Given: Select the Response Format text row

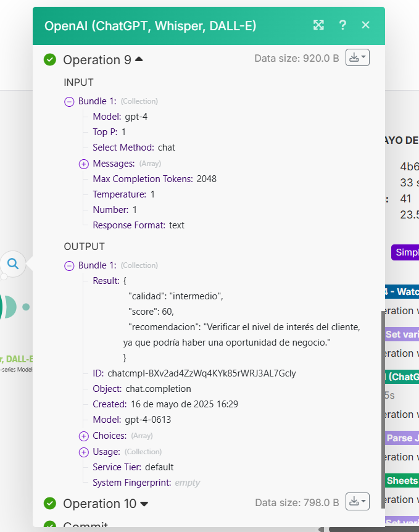Looking at the screenshot, I should click(138, 225).
